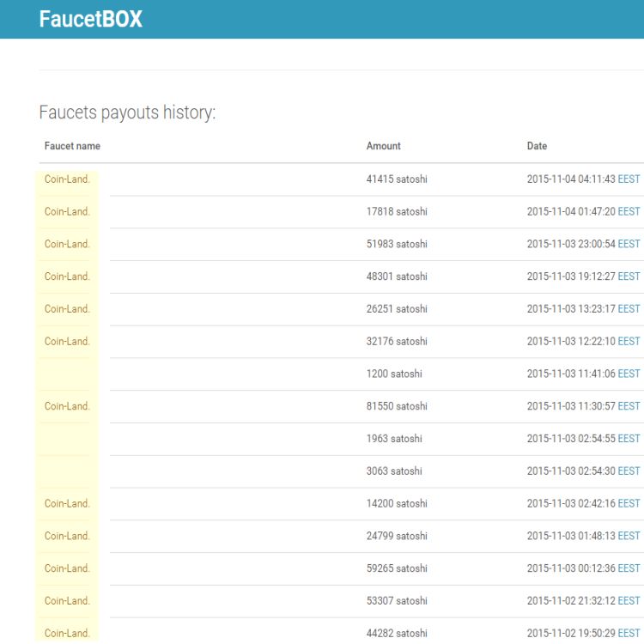
Task: Click EEST timezone link on 01:47:20 row
Action: pos(629,211)
